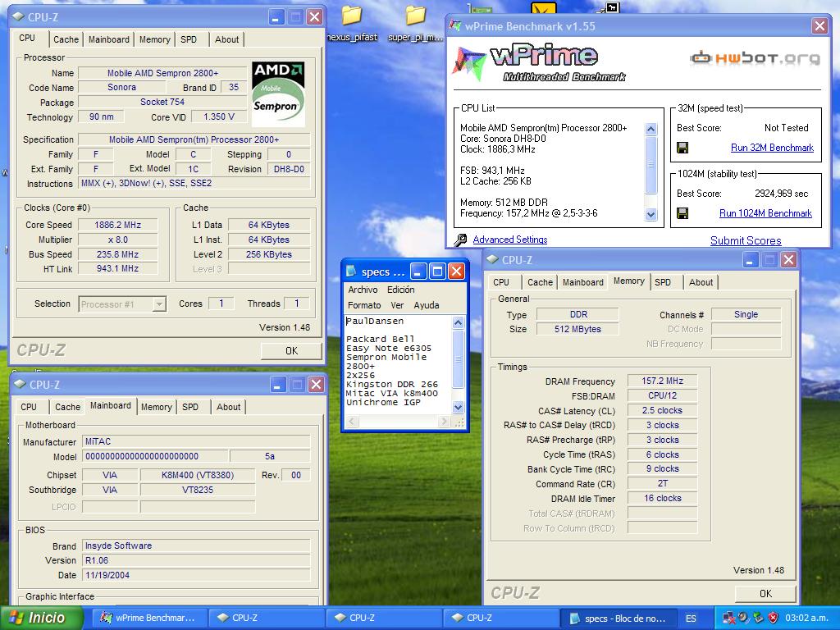The height and width of the screenshot is (630, 840).
Task: Open the nexus_pifast desktop folder
Action: (352, 24)
